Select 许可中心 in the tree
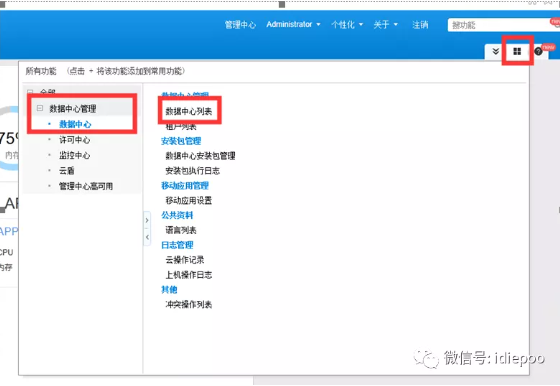 click(x=74, y=140)
